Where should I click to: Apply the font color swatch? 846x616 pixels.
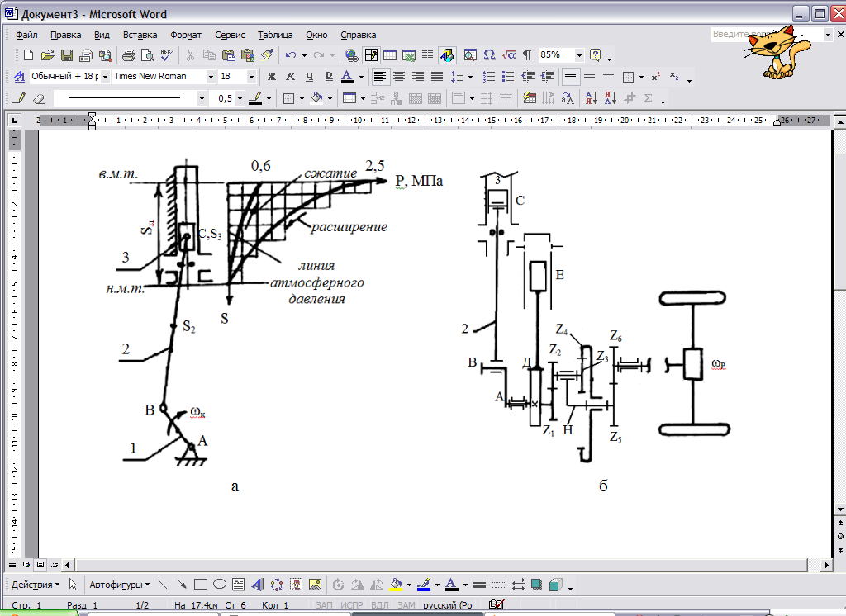[x=347, y=77]
